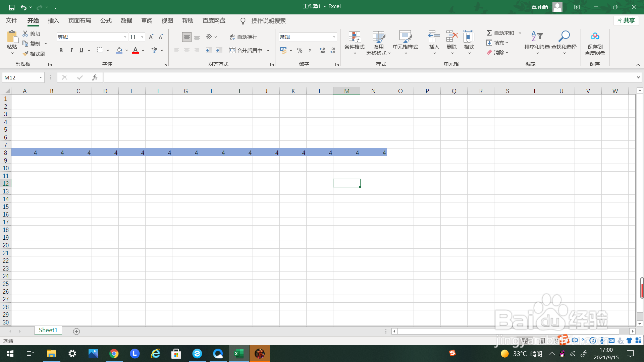Image resolution: width=644 pixels, height=362 pixels.
Task: Open the Name Box dropdown arrow
Action: click(x=41, y=77)
